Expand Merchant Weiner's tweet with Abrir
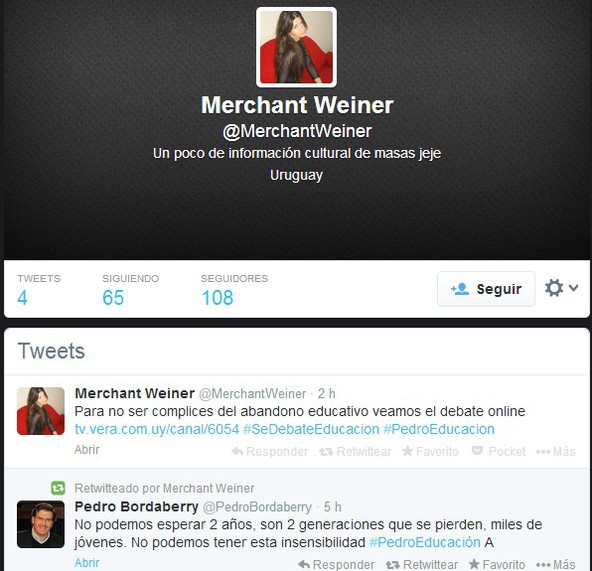Screen dimensions: 592x571 coord(87,449)
